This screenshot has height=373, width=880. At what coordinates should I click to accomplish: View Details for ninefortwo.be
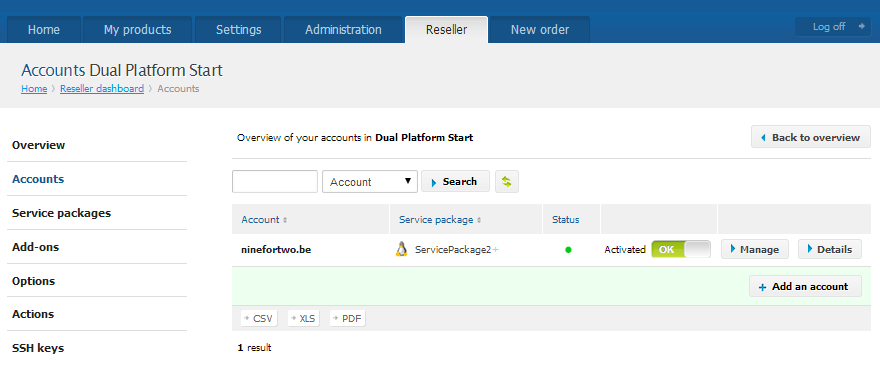tap(829, 250)
